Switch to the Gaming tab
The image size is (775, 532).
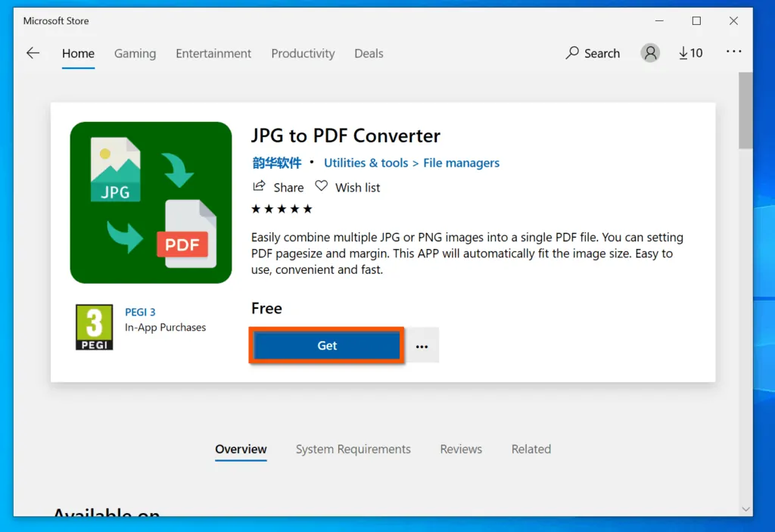(135, 53)
